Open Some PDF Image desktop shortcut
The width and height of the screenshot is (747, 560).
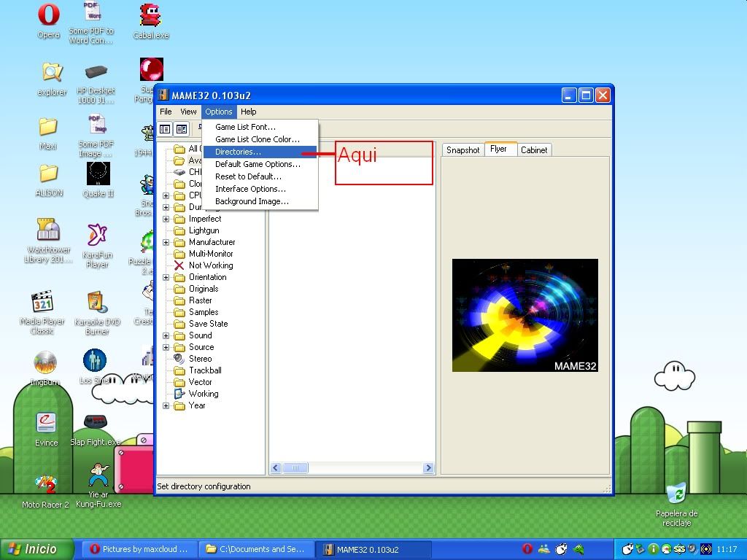(96, 136)
